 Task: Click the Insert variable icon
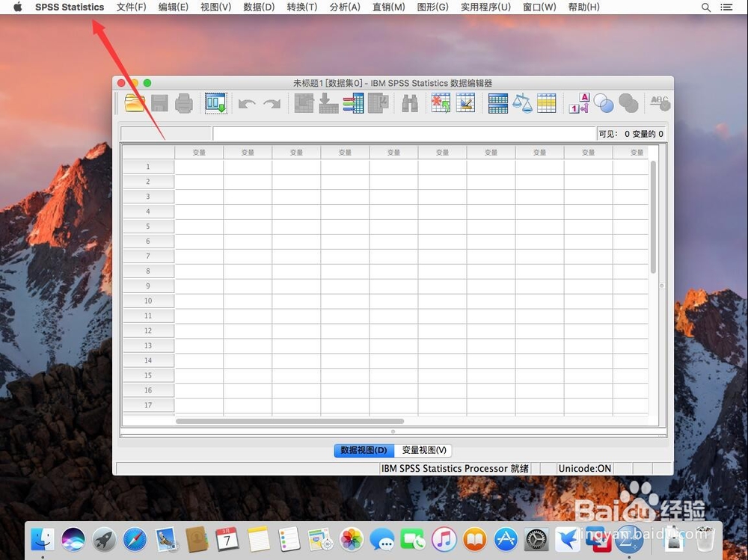465,103
